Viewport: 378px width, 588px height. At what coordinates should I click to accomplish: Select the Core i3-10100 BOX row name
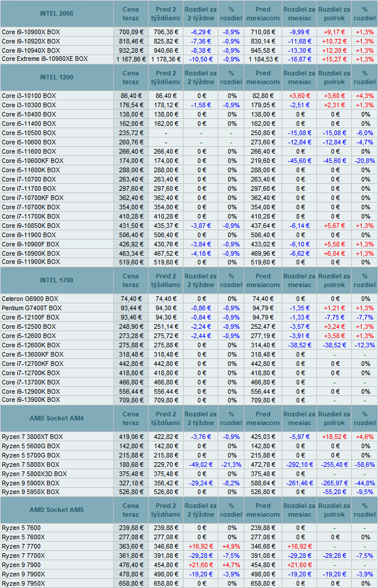[x=29, y=96]
